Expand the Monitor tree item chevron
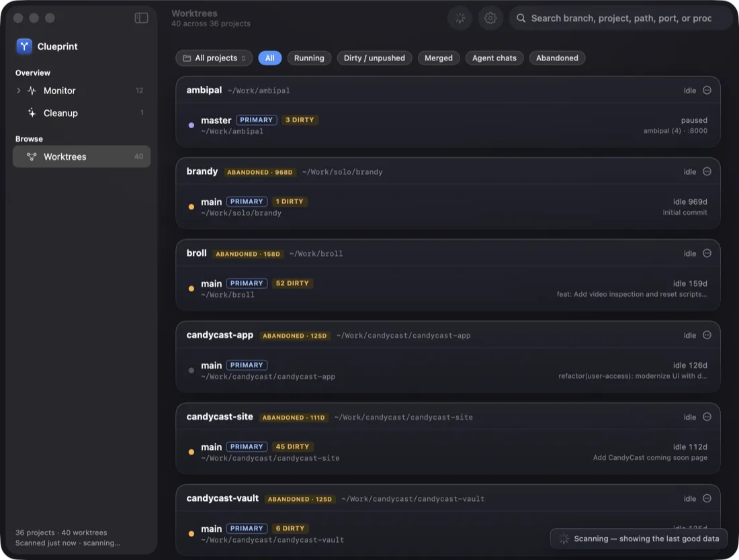The image size is (739, 560). click(x=18, y=91)
